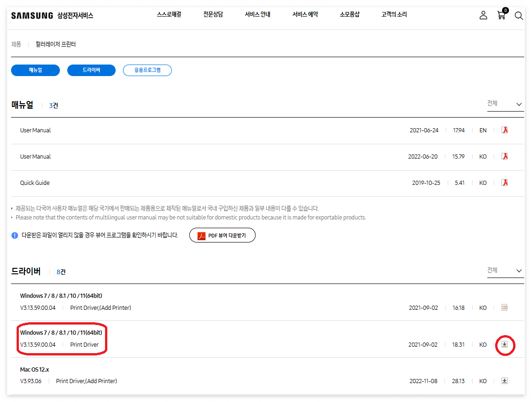532x402 pixels.
Task: Click the 8건 driver count
Action: [x=61, y=272]
